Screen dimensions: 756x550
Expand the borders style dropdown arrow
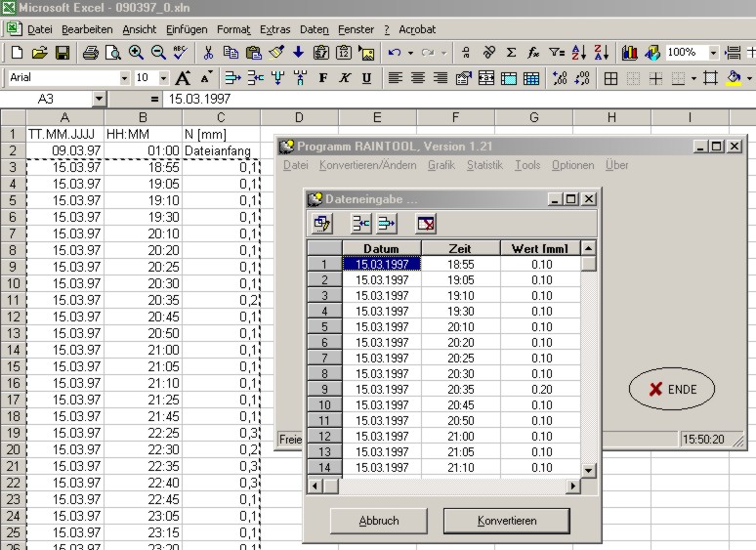(x=693, y=78)
